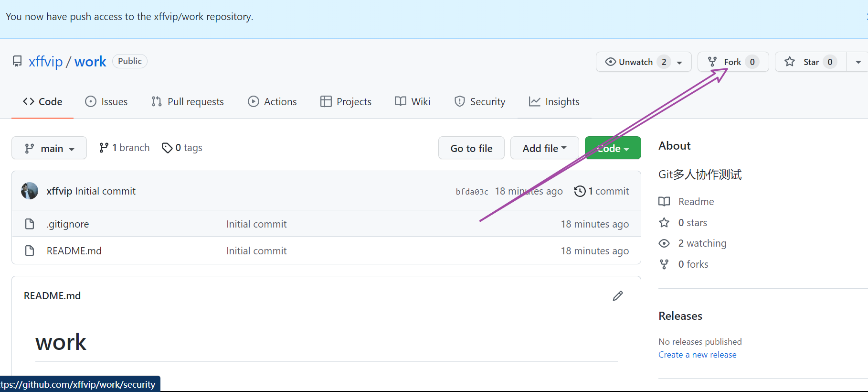Open Initial commit link in README.md row
Image resolution: width=868 pixels, height=392 pixels.
click(x=256, y=251)
